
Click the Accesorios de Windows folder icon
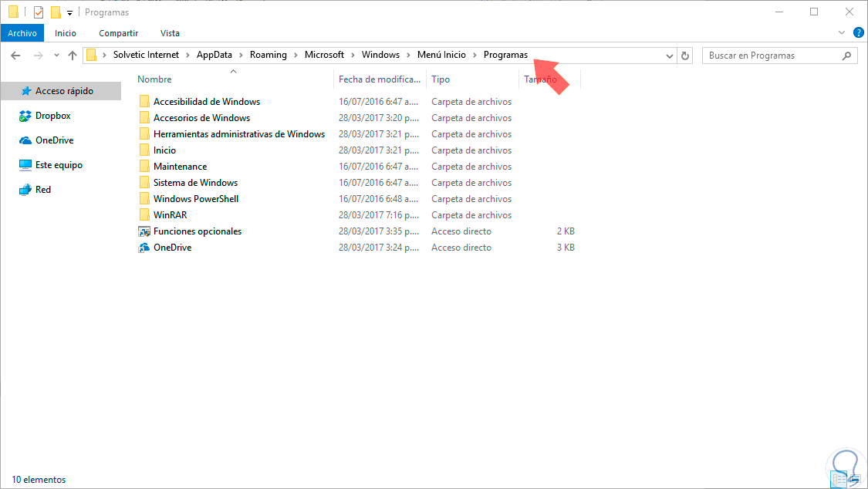click(144, 117)
